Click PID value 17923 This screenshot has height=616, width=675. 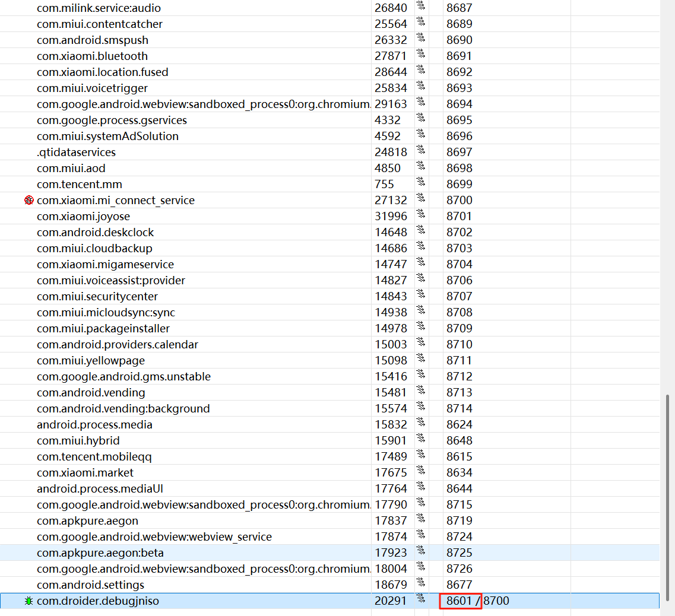tap(391, 553)
